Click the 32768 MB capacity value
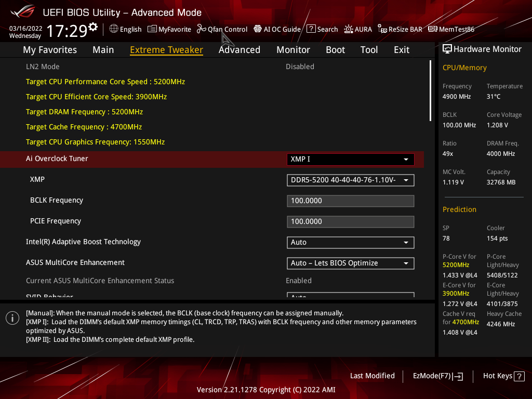532x399 pixels. [501, 182]
